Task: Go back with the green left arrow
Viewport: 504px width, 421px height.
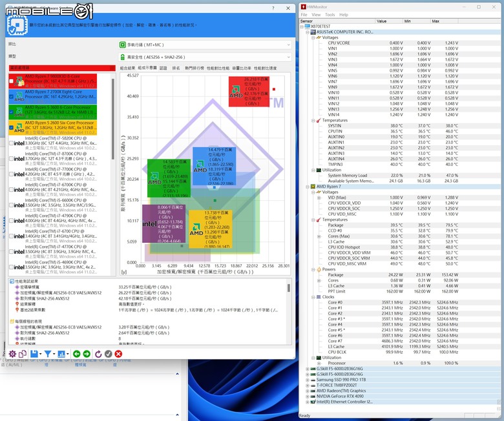Action: [x=76, y=354]
